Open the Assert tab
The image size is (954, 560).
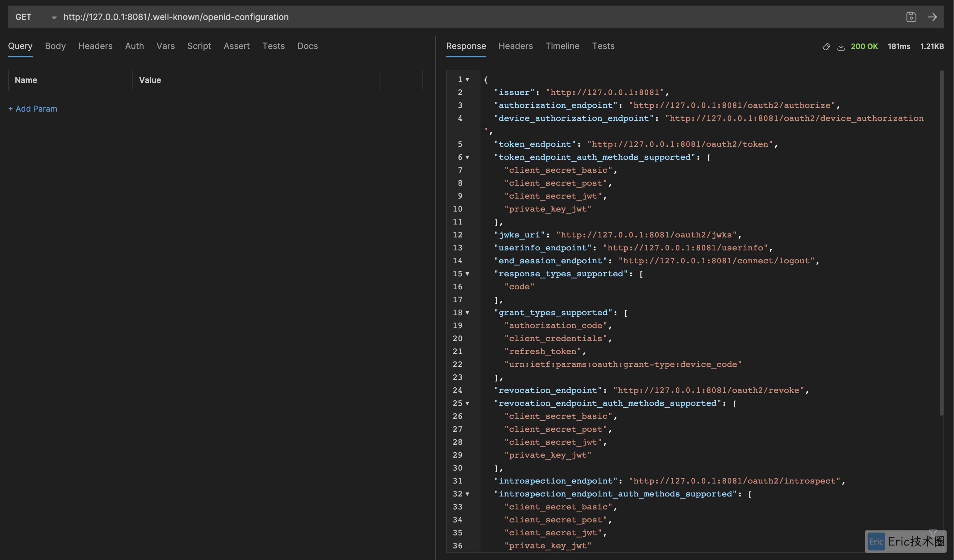(237, 46)
